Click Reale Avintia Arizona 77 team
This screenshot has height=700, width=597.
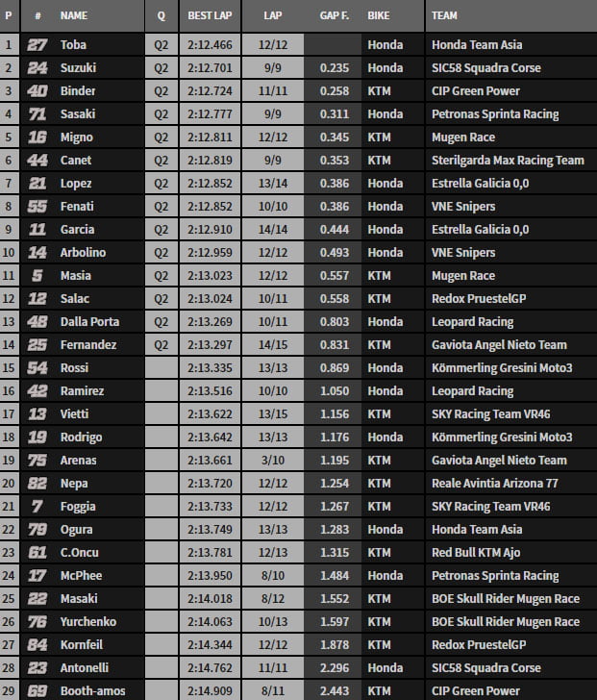click(494, 484)
